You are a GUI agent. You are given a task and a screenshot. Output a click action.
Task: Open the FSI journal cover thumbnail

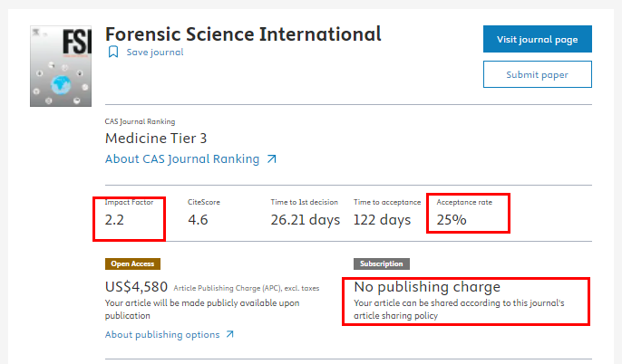click(61, 66)
